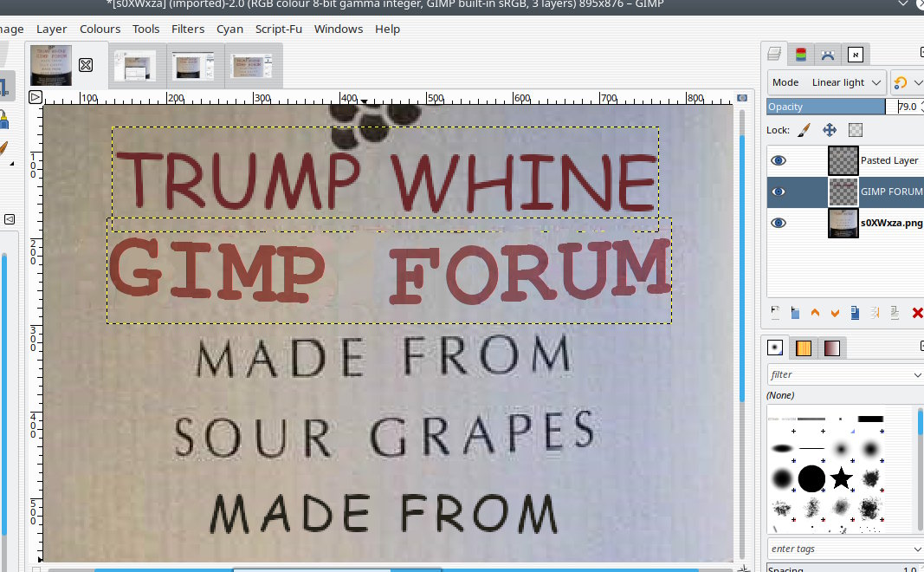Screen dimensions: 924x572
Task: Hide the Pasted Layer via its eye icon
Action: (x=779, y=160)
